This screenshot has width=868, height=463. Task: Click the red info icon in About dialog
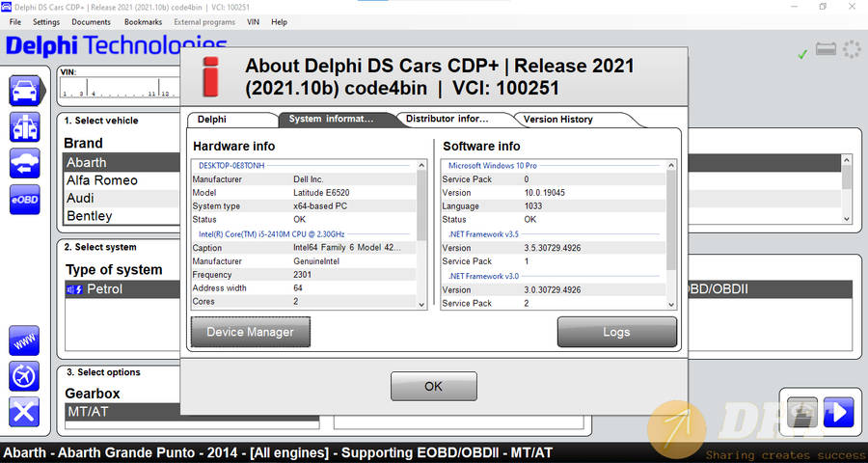point(211,76)
